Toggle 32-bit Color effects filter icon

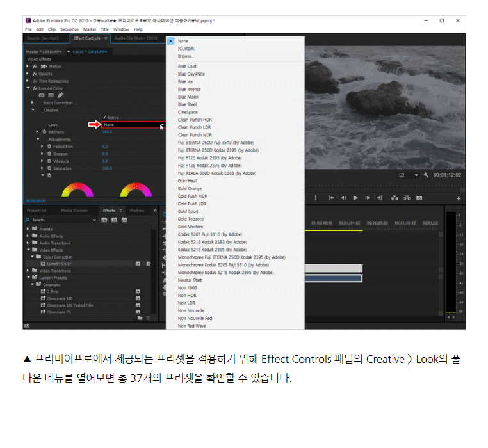click(114, 220)
